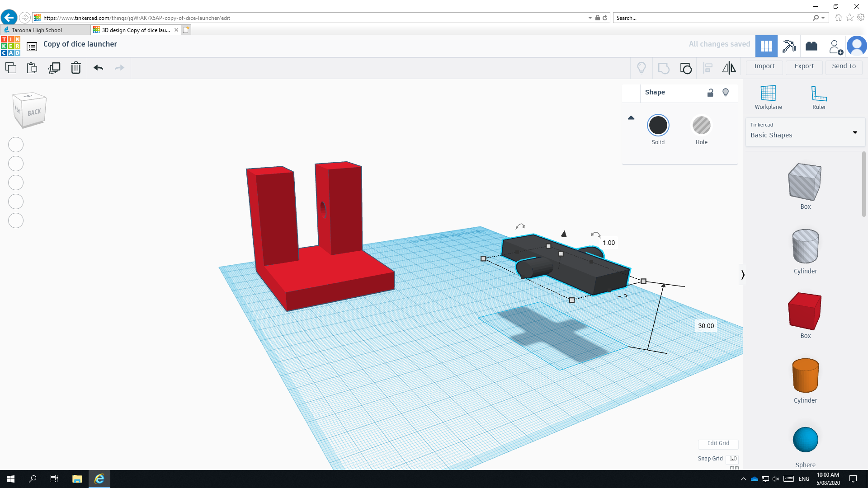Go back with browser back arrow
Screen dimensions: 868x488
pyautogui.click(x=9, y=18)
